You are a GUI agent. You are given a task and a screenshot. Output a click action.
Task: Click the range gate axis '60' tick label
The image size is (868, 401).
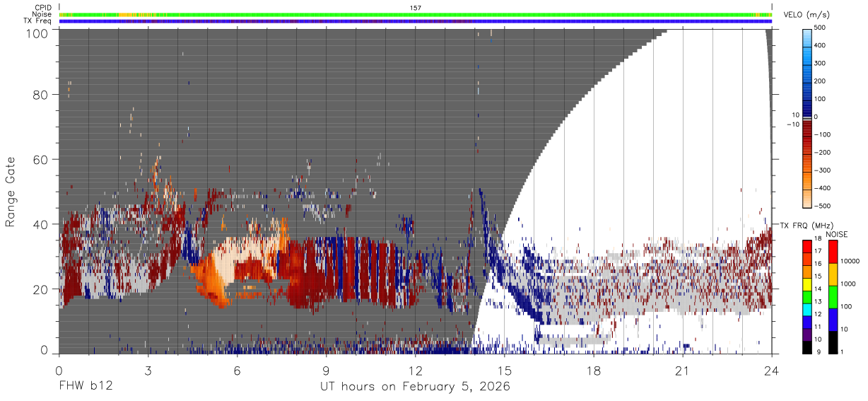(41, 159)
